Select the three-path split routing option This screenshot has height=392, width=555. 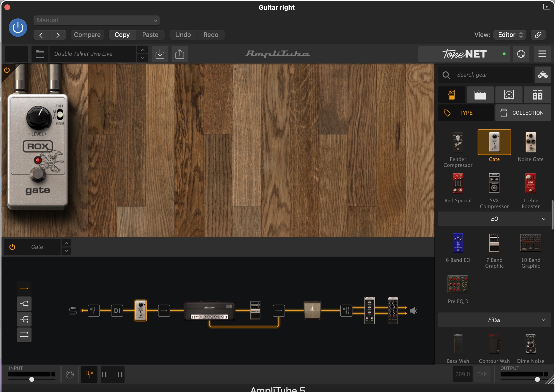24,319
